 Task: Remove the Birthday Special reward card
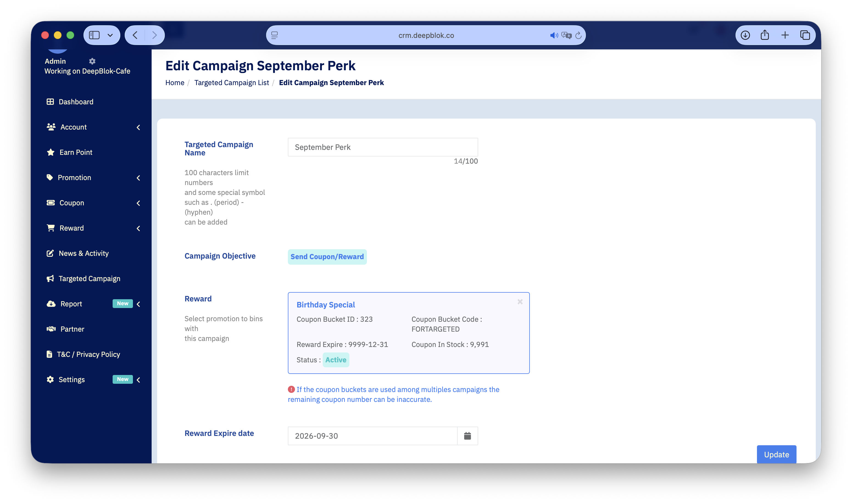(x=520, y=302)
